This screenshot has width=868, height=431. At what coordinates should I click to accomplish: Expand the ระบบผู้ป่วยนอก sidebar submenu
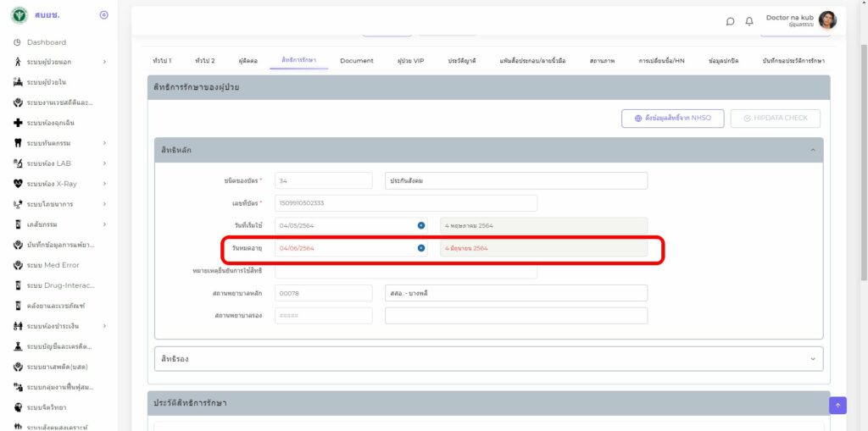click(104, 62)
